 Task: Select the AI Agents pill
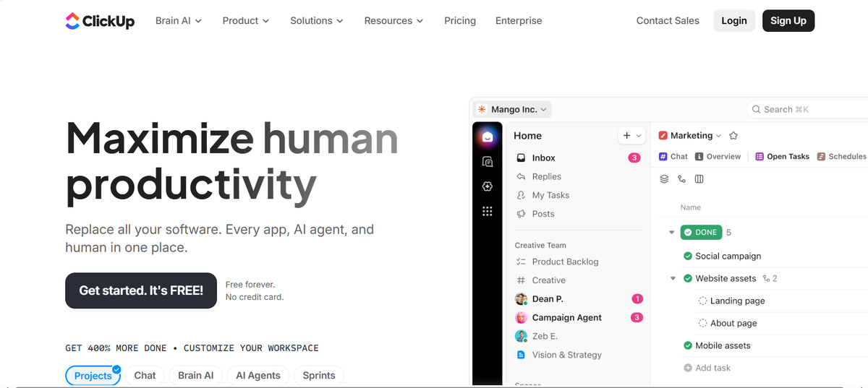(258, 376)
